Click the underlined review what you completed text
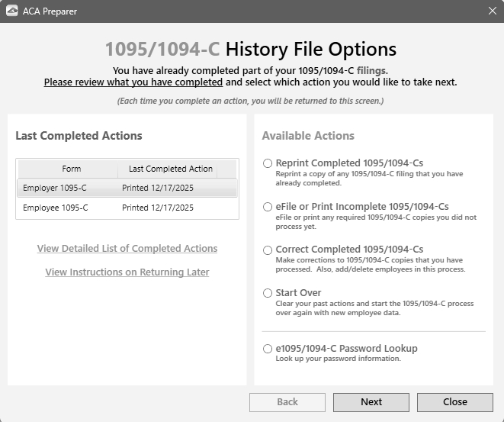This screenshot has height=422, width=504. tap(133, 82)
